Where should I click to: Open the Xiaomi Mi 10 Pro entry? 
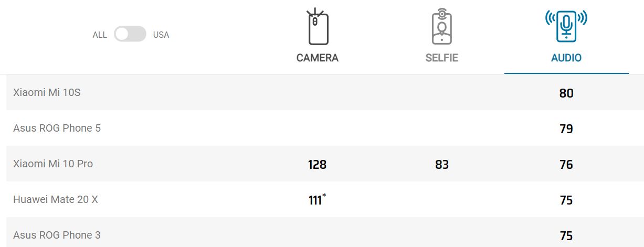pyautogui.click(x=53, y=164)
